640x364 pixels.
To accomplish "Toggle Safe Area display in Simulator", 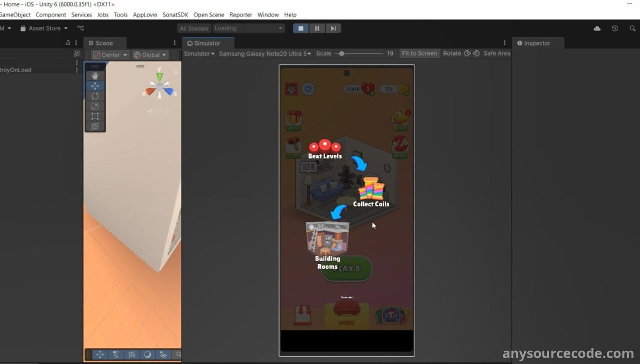I will [x=496, y=53].
